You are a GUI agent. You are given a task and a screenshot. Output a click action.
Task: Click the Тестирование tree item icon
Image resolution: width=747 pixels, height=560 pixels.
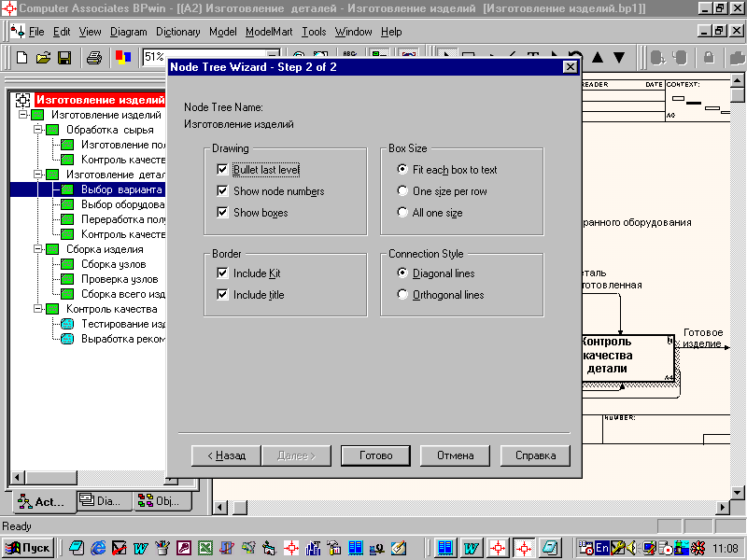coord(67,324)
